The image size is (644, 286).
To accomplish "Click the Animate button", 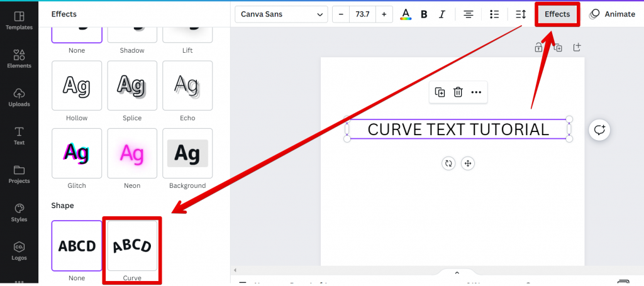I will pyautogui.click(x=612, y=14).
